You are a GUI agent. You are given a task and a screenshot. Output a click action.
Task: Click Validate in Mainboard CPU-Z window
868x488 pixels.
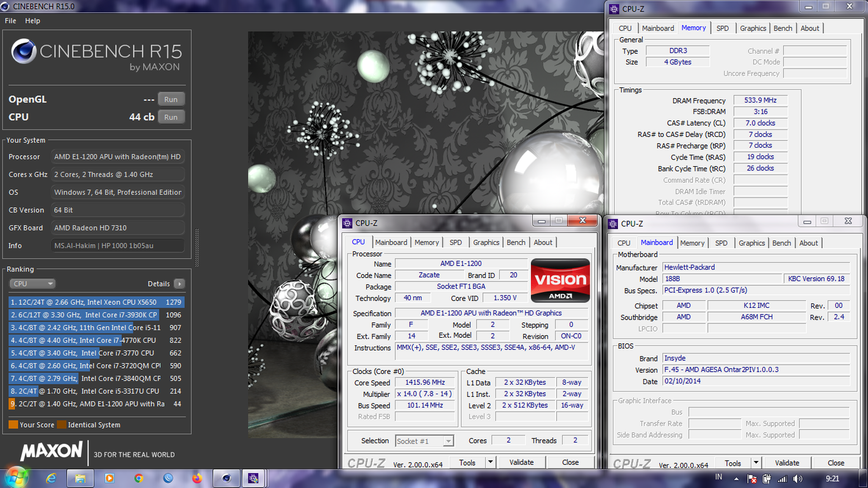tap(787, 463)
